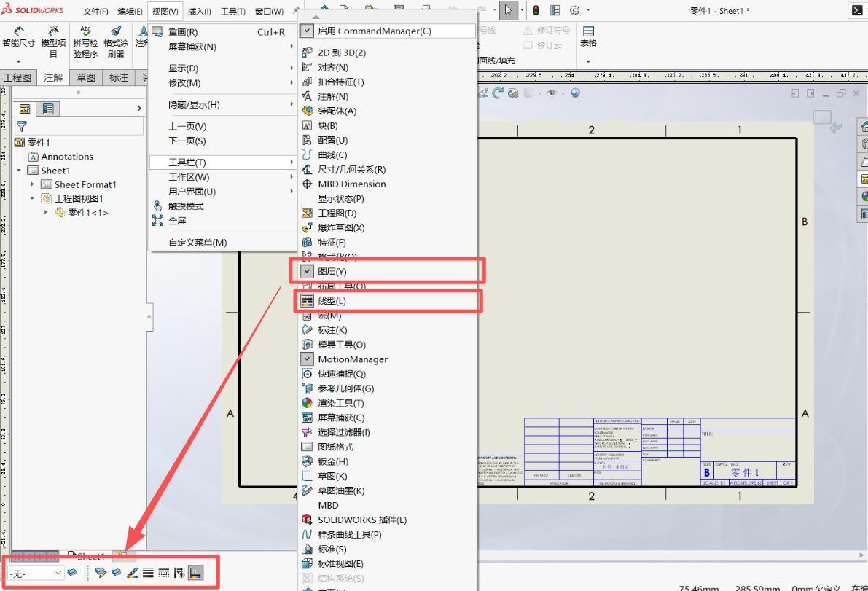Toggle the Color Display Mode icon
The image size is (868, 591).
pyautogui.click(x=195, y=573)
